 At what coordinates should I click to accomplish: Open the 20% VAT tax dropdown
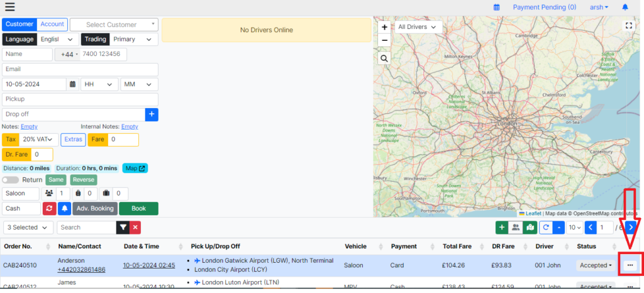38,140
